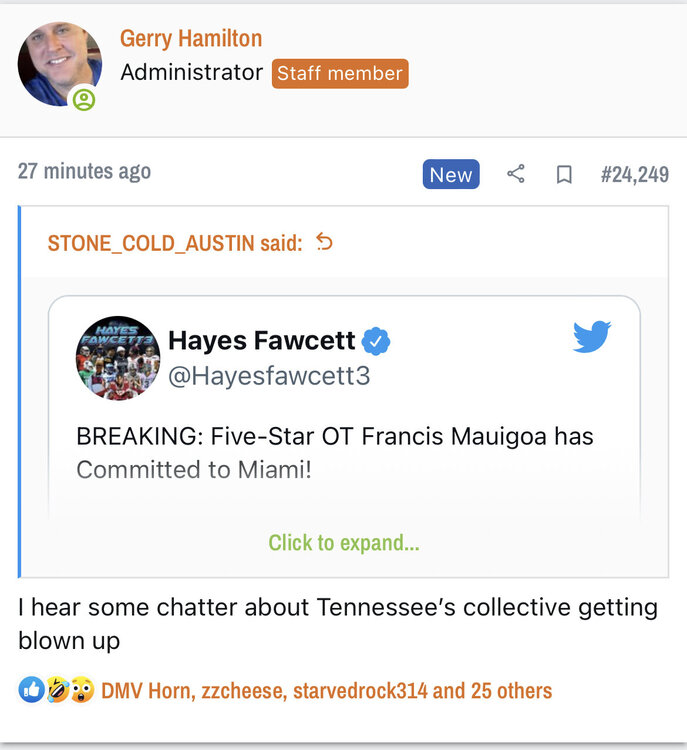687x750 pixels.
Task: Open post permalink #24,249
Action: (x=634, y=174)
